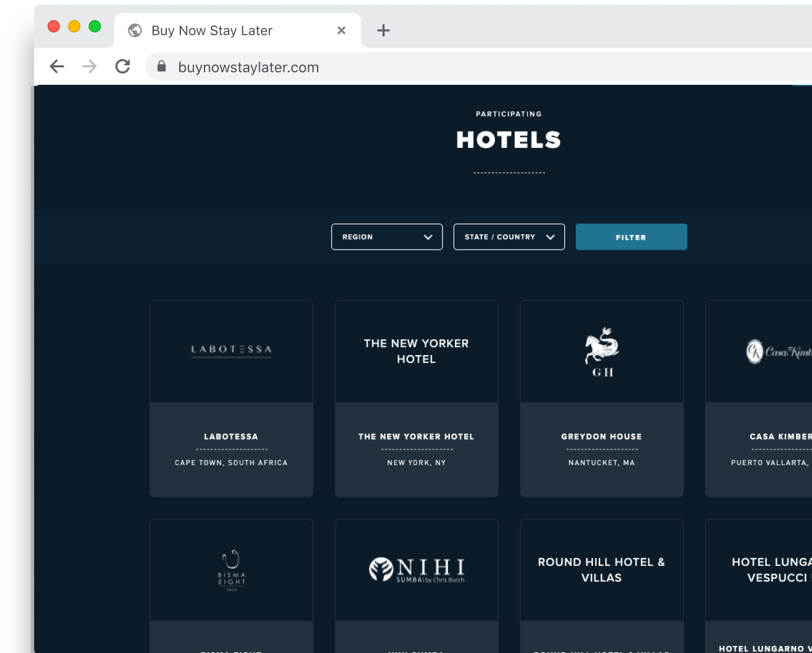This screenshot has width=812, height=653.
Task: Click New York, NY location text
Action: point(417,463)
